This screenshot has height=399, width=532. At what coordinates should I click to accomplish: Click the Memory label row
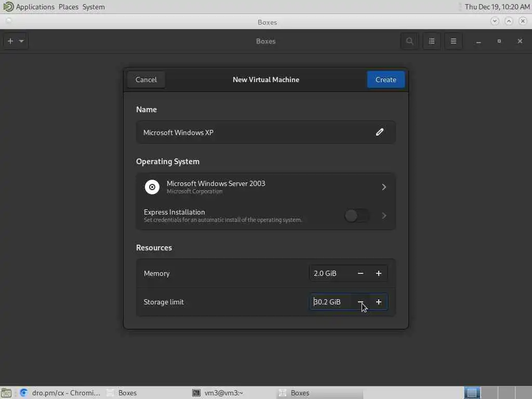[265, 273]
